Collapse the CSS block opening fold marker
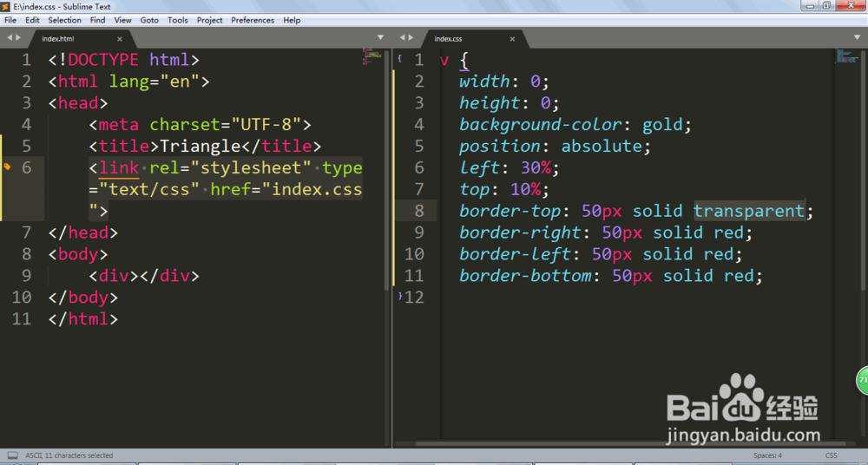Viewport: 868px width, 465px height. pyautogui.click(x=399, y=57)
